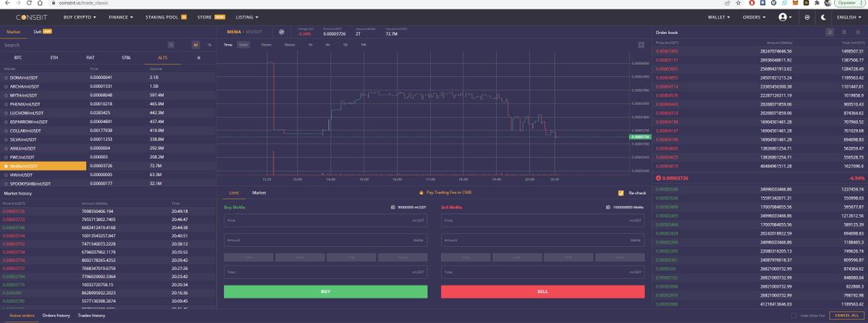Select the STBL market tab
The height and width of the screenshot is (323, 868).
pyautogui.click(x=127, y=57)
